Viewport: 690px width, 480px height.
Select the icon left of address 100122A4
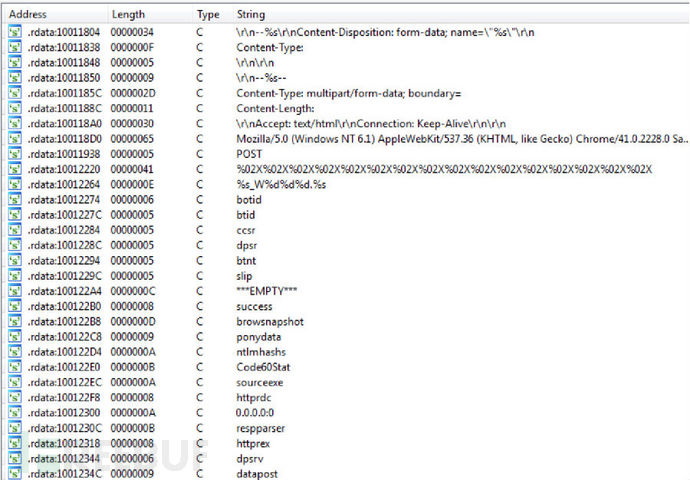(14, 291)
